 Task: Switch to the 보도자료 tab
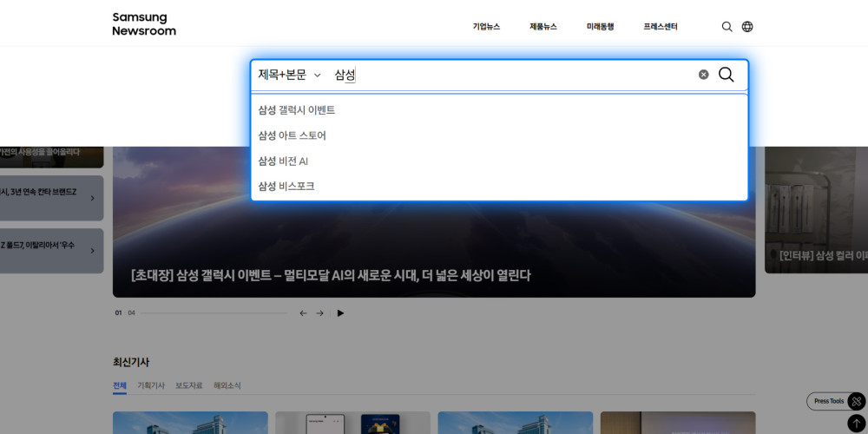pyautogui.click(x=188, y=385)
